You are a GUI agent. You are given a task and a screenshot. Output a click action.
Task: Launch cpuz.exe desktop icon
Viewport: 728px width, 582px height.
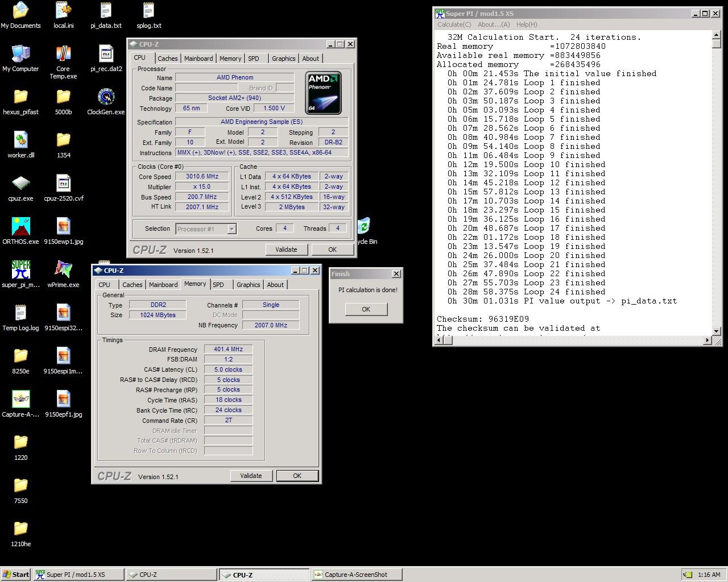(x=20, y=188)
